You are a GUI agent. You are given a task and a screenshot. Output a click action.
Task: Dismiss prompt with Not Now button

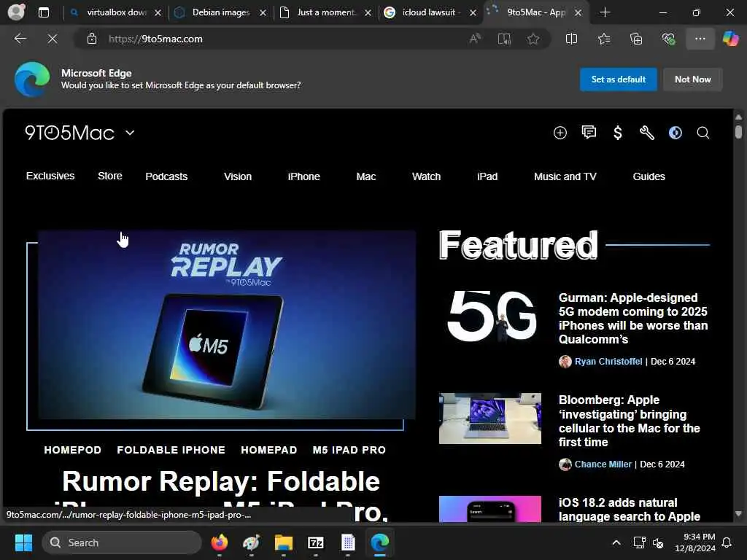pyautogui.click(x=693, y=79)
